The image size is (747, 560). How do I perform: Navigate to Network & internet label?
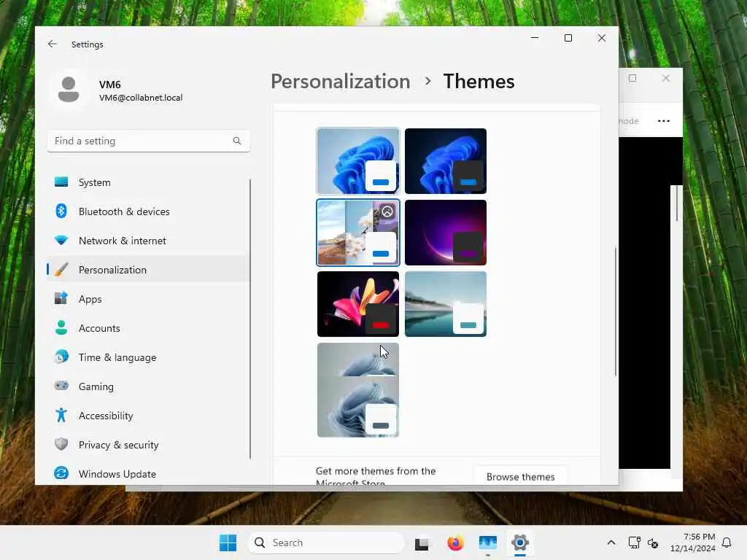tap(123, 241)
